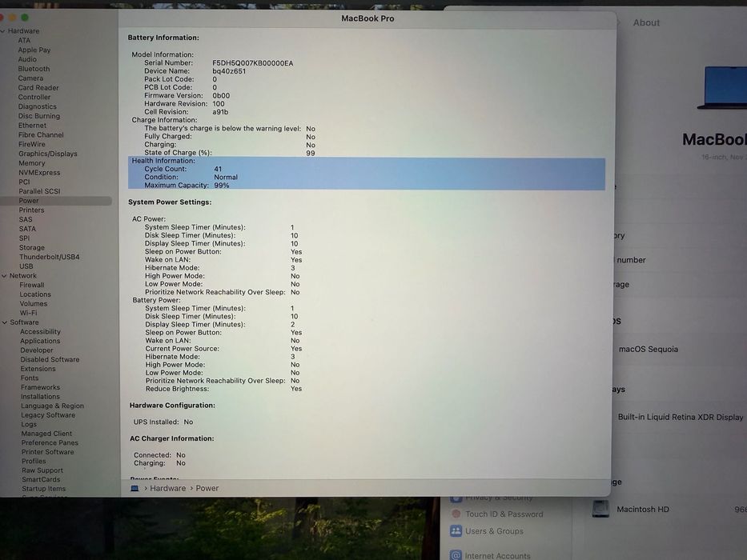Select Controller in the sidebar
The width and height of the screenshot is (747, 560).
coord(34,97)
